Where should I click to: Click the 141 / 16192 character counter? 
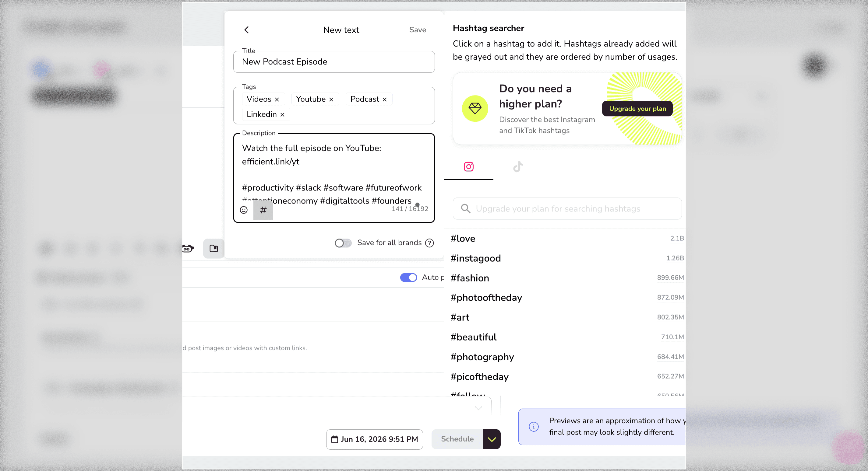(410, 209)
